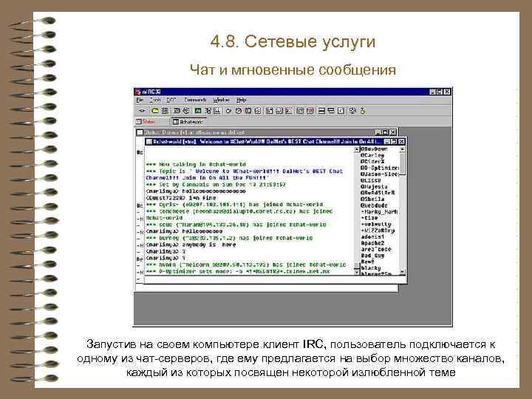This screenshot has width=532, height=399.
Task: Select nickname @Jason-Sleep in the nick list
Action: click(x=379, y=174)
